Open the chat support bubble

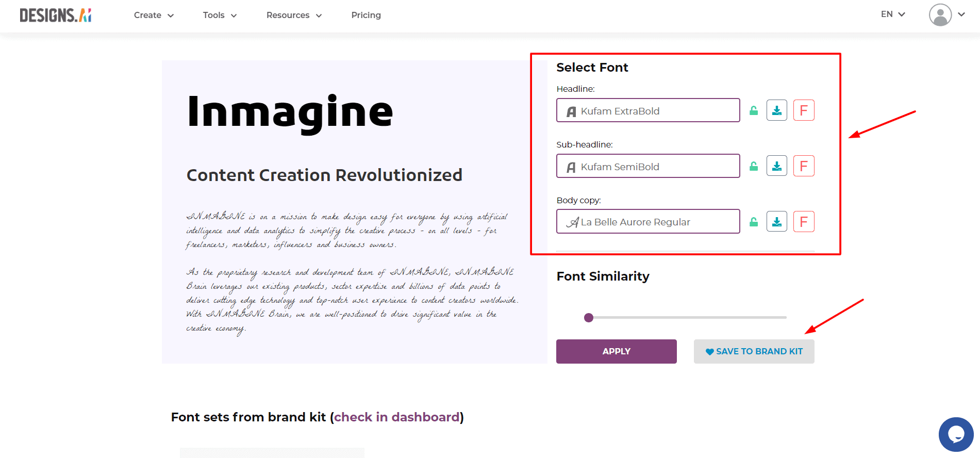956,434
